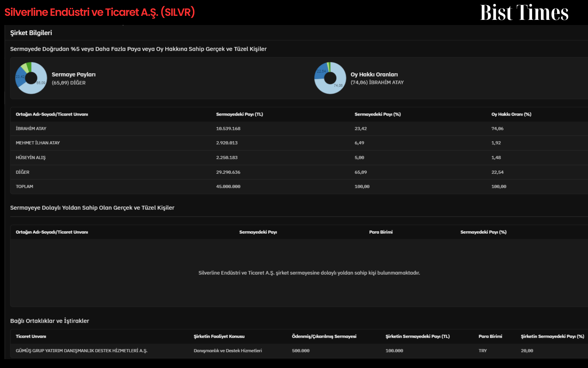Image resolution: width=588 pixels, height=368 pixels.
Task: Click the Sermayeye Dolaylı Yoldan Sahip heading
Action: pos(92,208)
